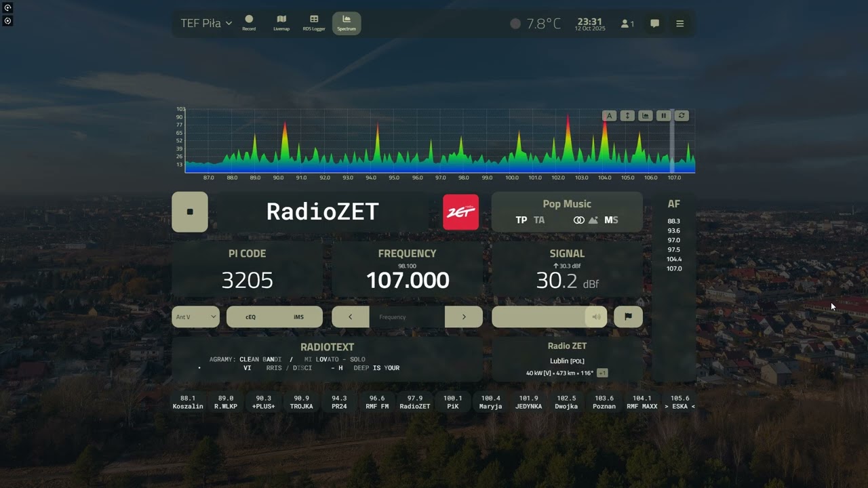Open the chat bubble icon
Viewport: 868px width, 488px height.
coord(654,24)
